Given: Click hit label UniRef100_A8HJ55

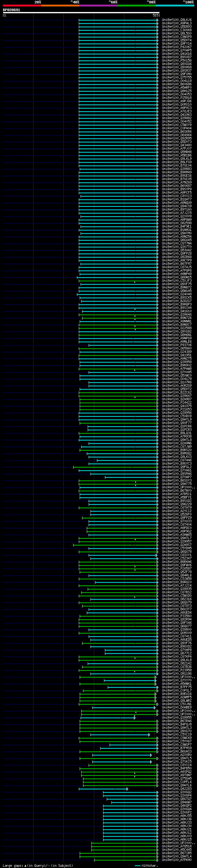Looking at the screenshot, I should click(177, 815).
